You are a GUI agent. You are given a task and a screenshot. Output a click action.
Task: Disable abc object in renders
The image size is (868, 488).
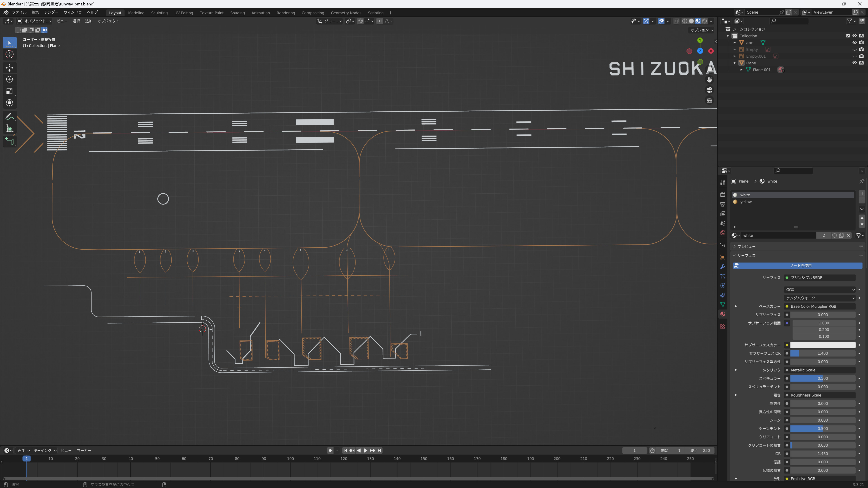click(862, 42)
